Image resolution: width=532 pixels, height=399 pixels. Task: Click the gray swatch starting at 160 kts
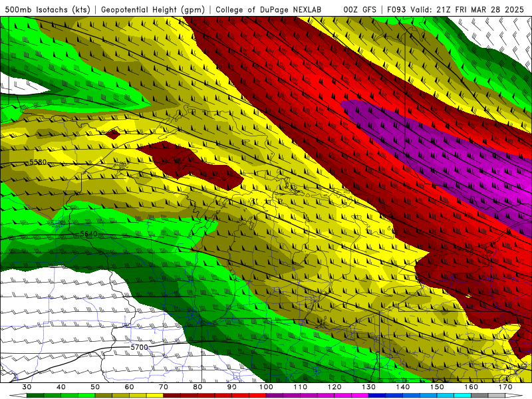pos(479,396)
